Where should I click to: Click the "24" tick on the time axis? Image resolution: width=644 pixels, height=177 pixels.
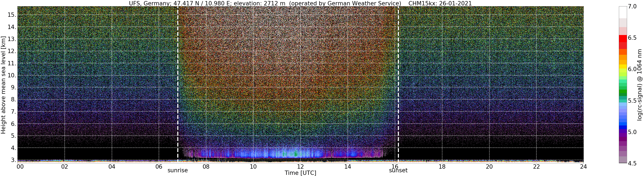[583, 166]
